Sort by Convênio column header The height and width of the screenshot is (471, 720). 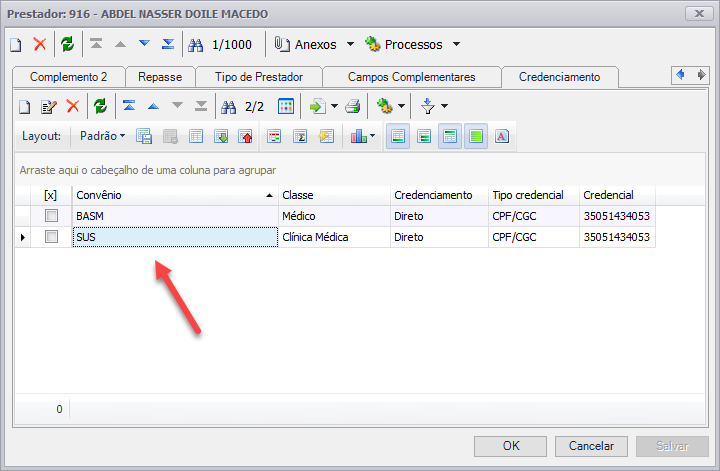click(175, 195)
